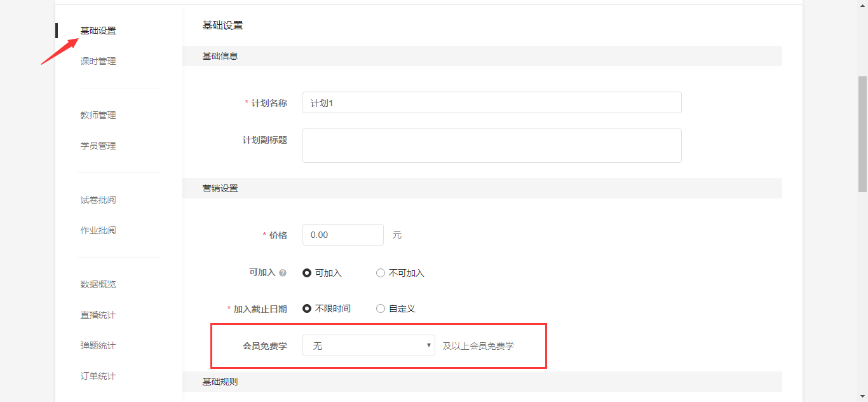The image size is (868, 402).
Task: Navigate to 学员管理
Action: (x=98, y=146)
